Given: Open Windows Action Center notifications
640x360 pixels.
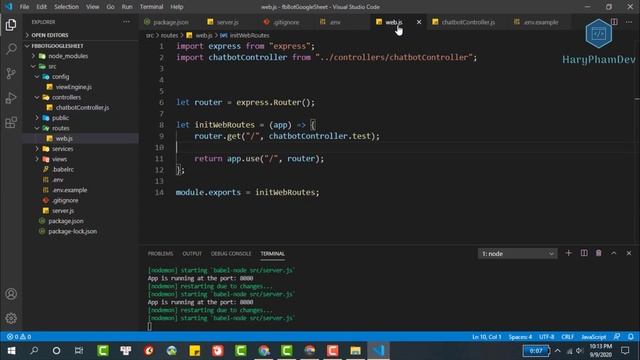Looking at the screenshot, I should [625, 351].
